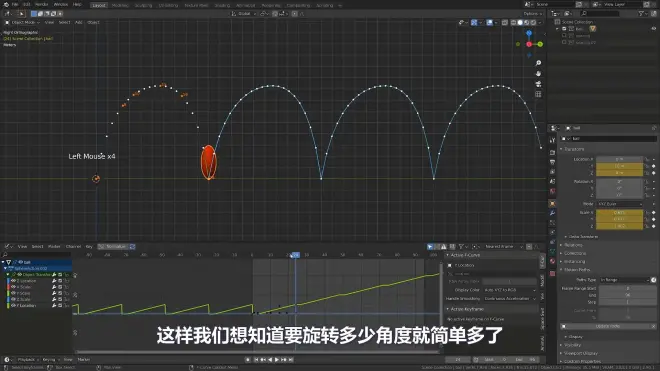Switch perspective with the grid icon in viewport

pyautogui.click(x=538, y=94)
